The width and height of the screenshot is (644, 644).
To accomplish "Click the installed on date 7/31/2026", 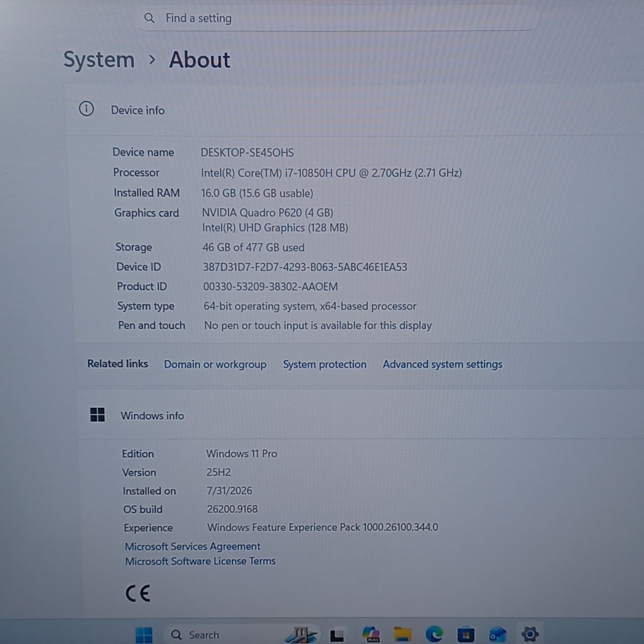I will click(229, 491).
